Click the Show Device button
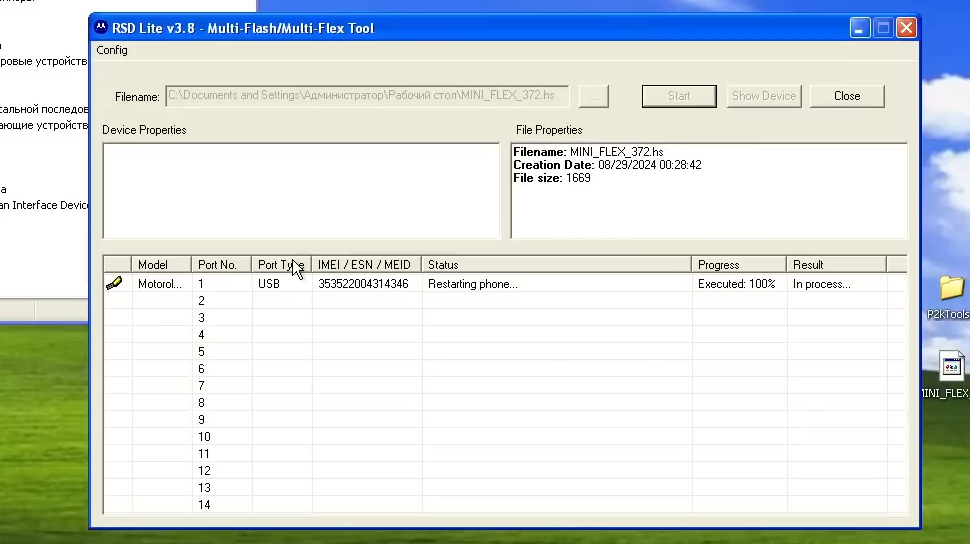970x544 pixels. (x=764, y=96)
